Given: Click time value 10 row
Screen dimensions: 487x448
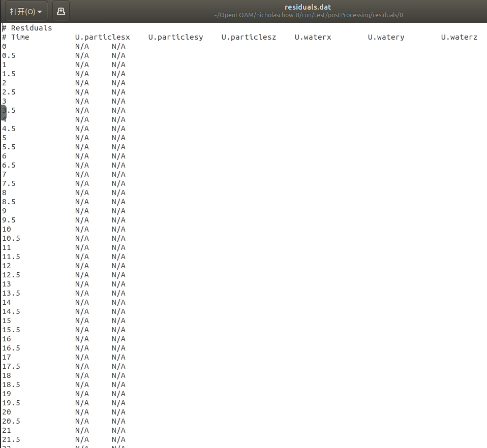Looking at the screenshot, I should [x=7, y=229].
